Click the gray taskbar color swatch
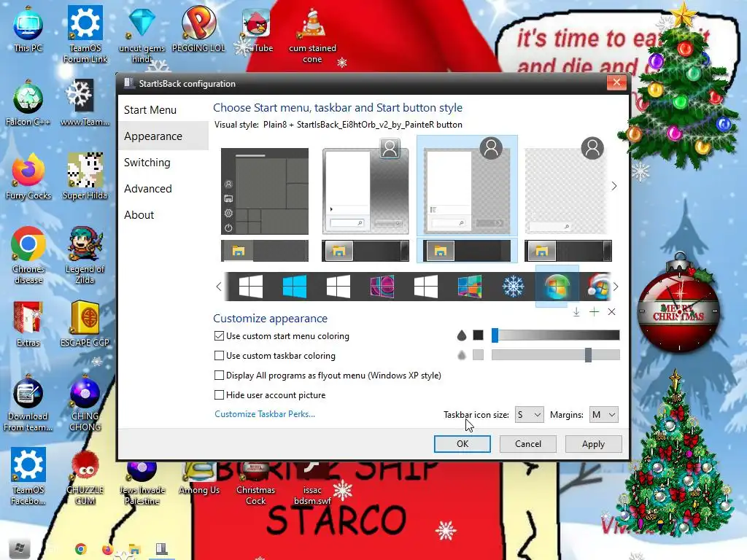The width and height of the screenshot is (747, 560). [478, 355]
